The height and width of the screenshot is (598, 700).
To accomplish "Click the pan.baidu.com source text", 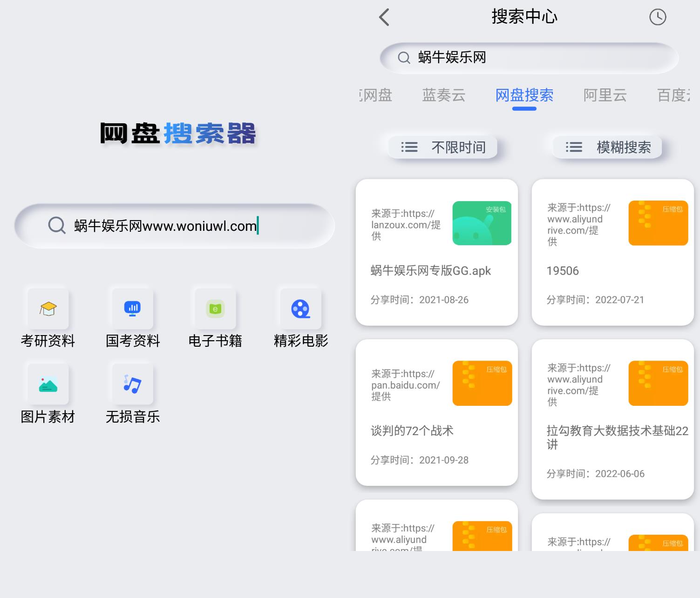I will point(406,385).
